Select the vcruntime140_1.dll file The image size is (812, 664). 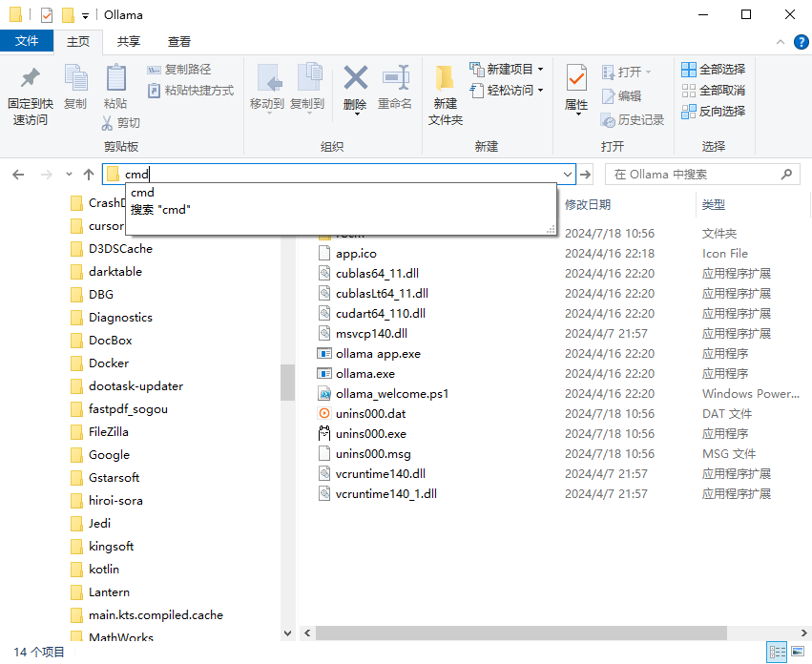pos(385,494)
